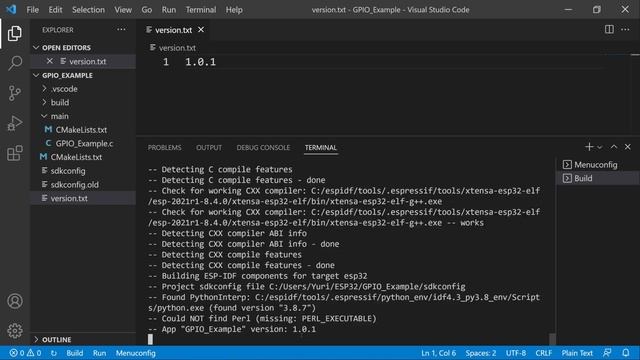Open the Selection menu
Screen dimensions: 640x360
[x=88, y=9]
